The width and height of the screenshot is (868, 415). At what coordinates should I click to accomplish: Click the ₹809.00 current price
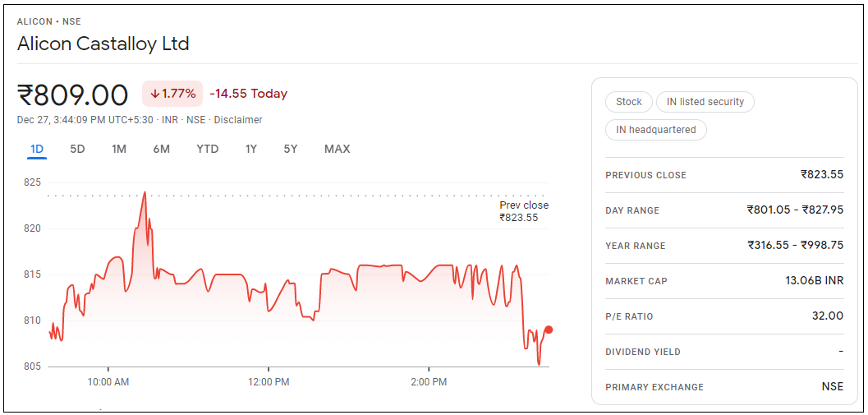pyautogui.click(x=73, y=95)
